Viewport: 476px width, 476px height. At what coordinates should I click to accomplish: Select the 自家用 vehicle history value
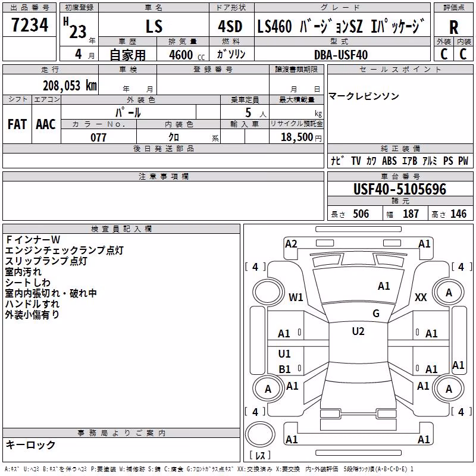pyautogui.click(x=127, y=55)
